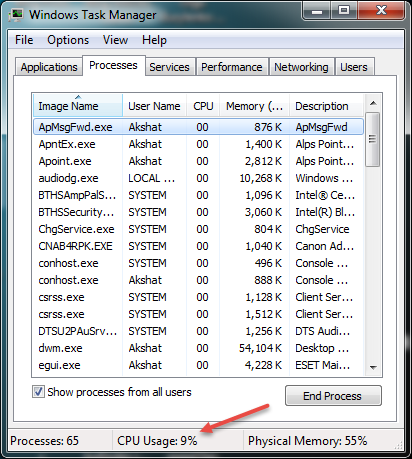
Task: Click the scrollbar up arrow
Action: click(x=373, y=103)
